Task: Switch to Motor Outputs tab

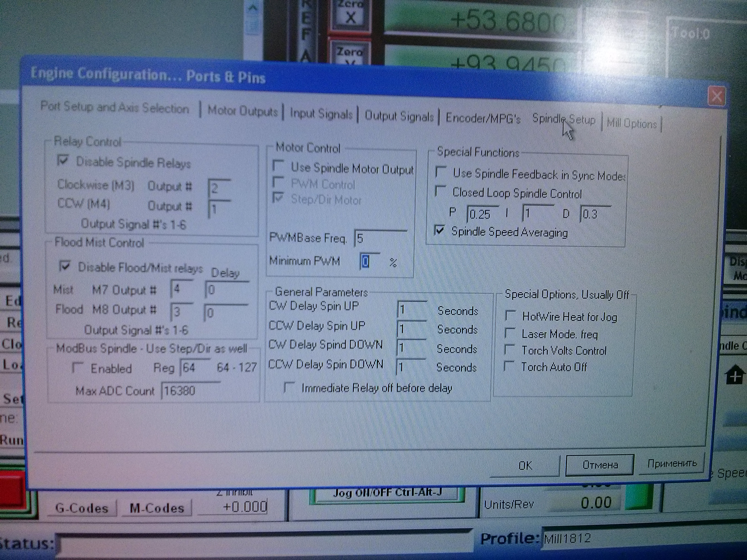Action: pos(242,111)
